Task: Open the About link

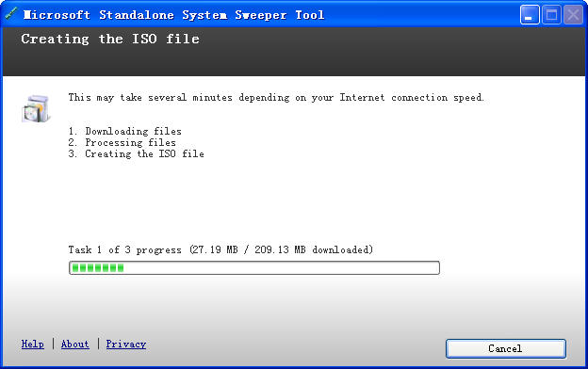Action: pyautogui.click(x=75, y=344)
